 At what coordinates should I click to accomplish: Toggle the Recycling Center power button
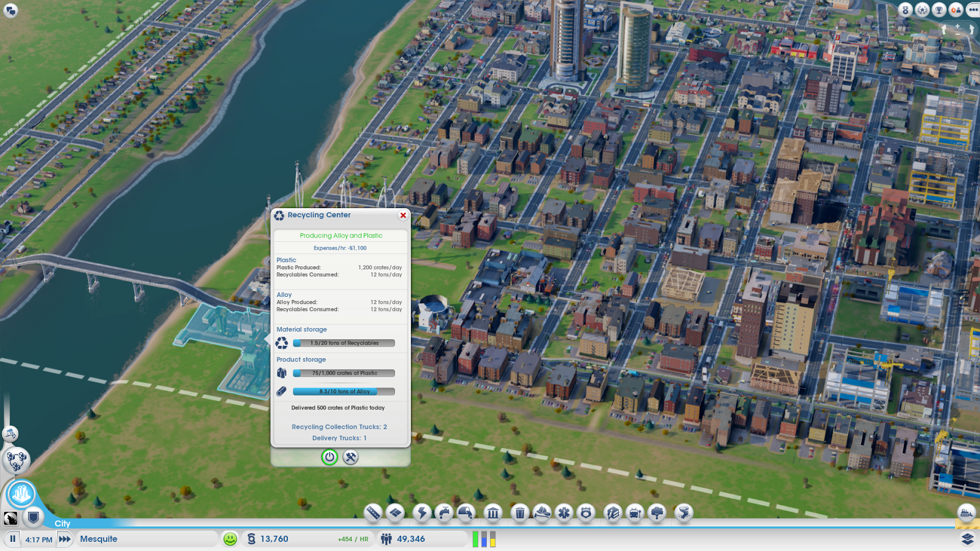[x=330, y=457]
